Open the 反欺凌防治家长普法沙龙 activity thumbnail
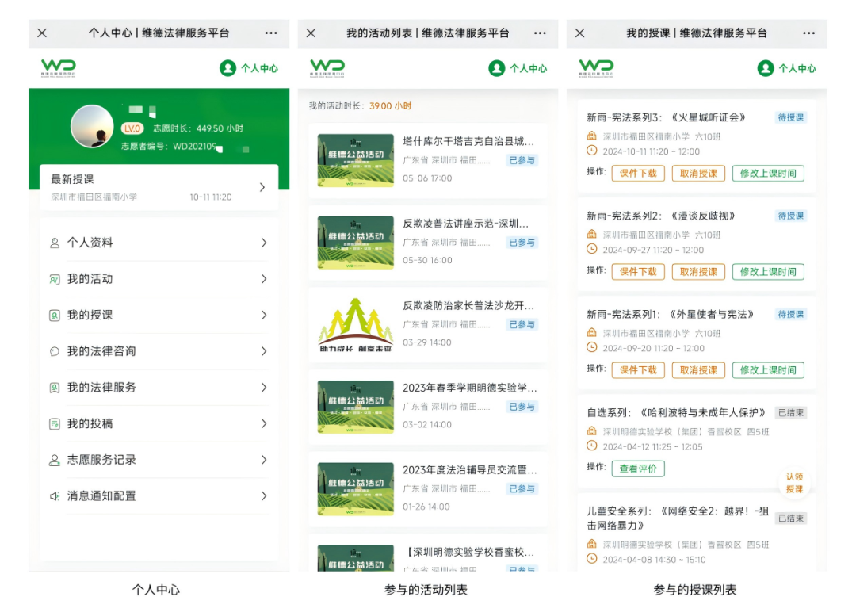Viewport: 856px width, 616px height. (356, 325)
